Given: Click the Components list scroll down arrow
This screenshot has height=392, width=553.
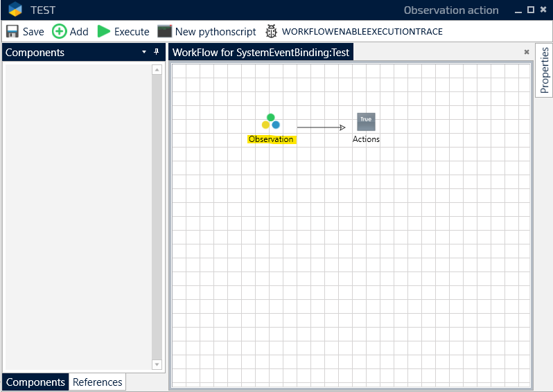Looking at the screenshot, I should 157,364.
